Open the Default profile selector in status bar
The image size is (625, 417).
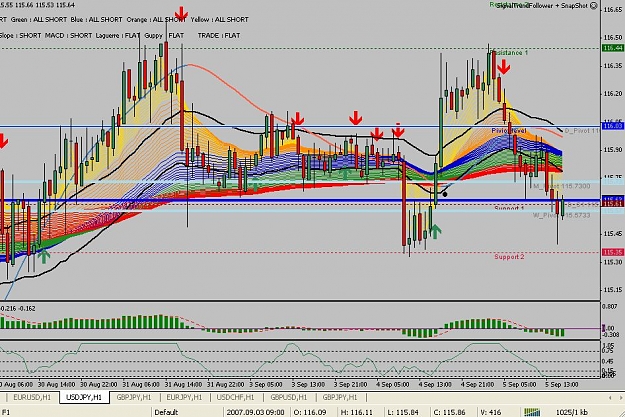point(166,412)
